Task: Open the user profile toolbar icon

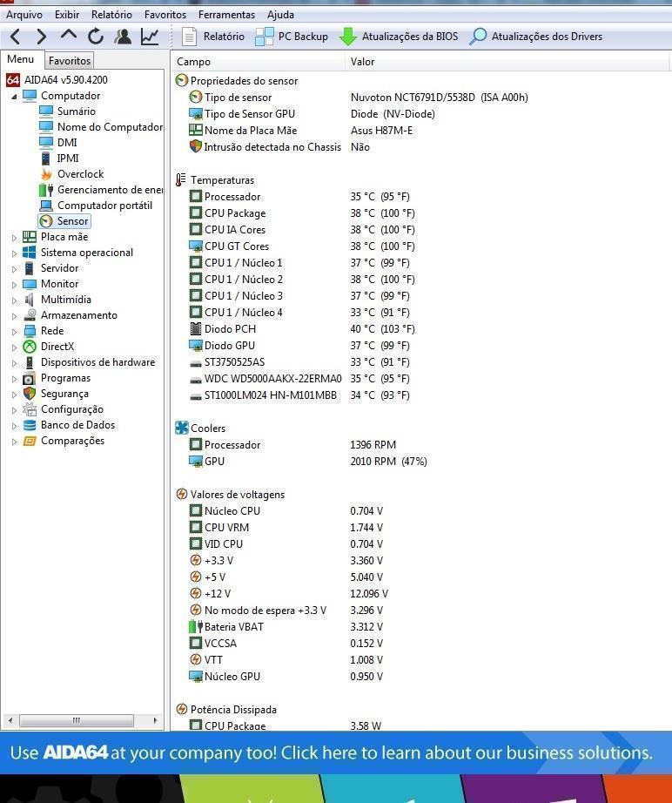Action: tap(123, 37)
